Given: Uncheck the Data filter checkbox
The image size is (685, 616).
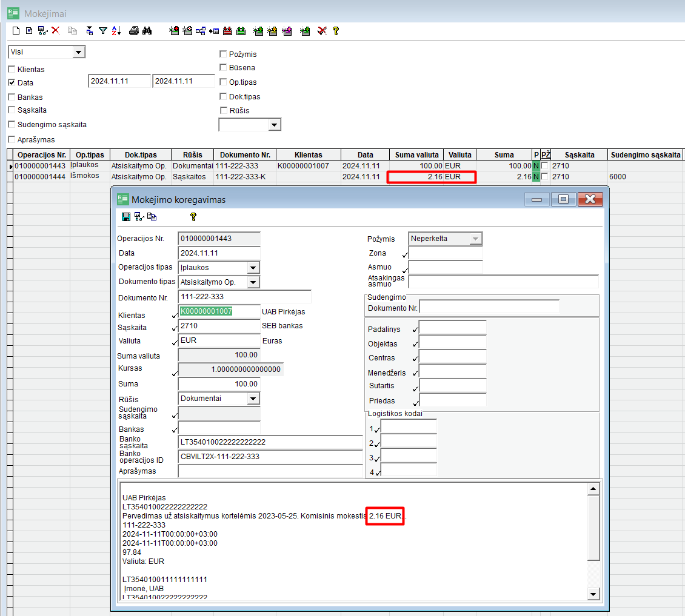Looking at the screenshot, I should tap(12, 83).
